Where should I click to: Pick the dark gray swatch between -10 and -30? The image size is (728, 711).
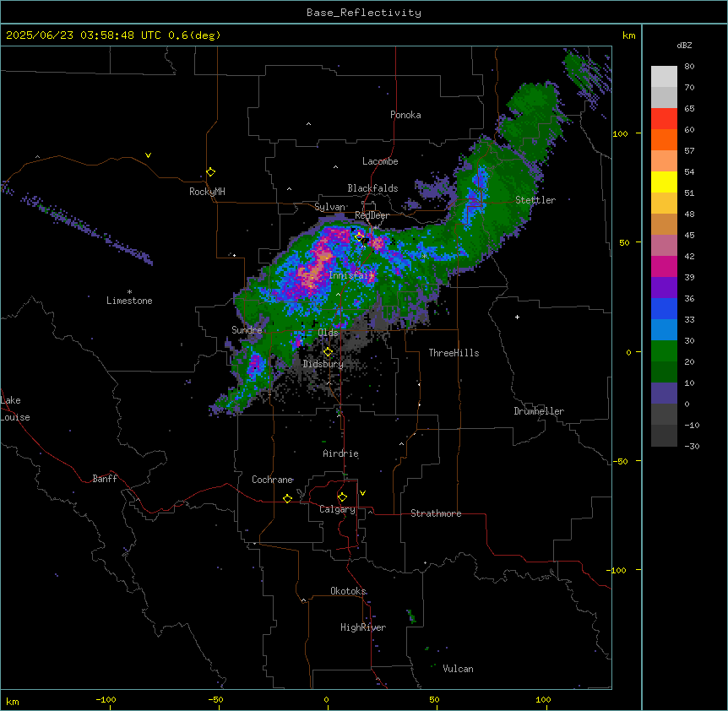664,436
